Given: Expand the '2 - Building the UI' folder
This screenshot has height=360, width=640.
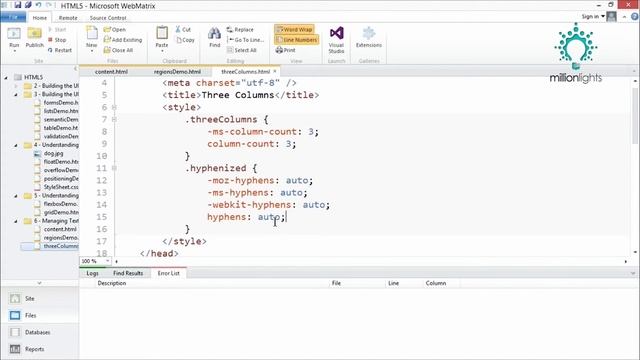Looking at the screenshot, I should coord(16,86).
